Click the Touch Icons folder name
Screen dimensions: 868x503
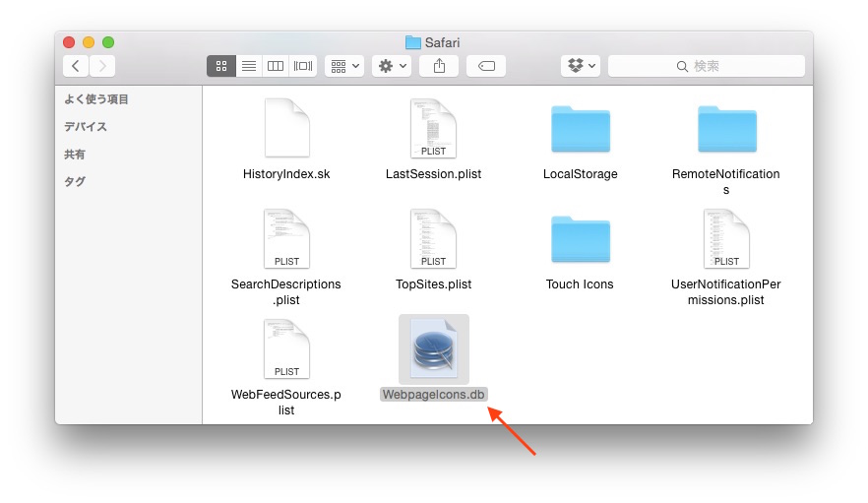[x=580, y=284]
